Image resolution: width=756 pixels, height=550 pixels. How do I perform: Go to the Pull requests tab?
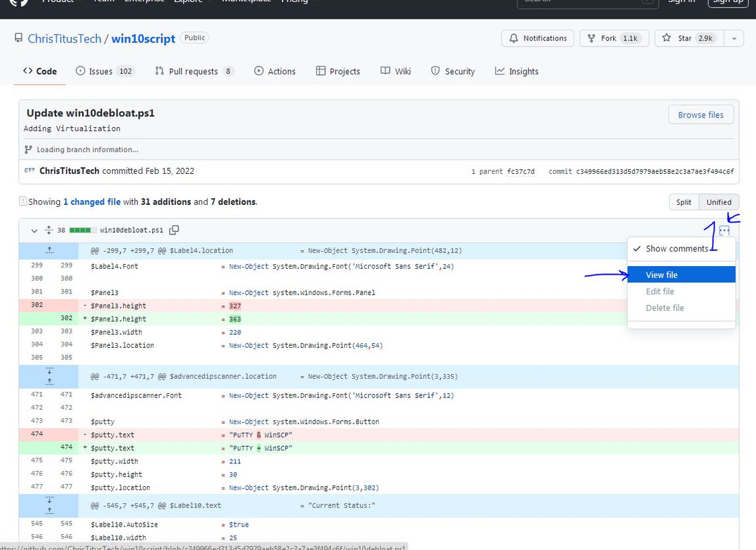[194, 71]
